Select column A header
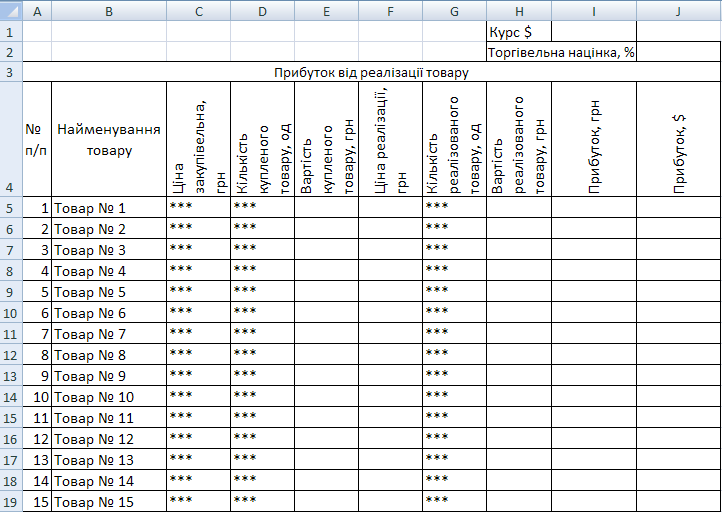This screenshot has width=722, height=512. pos(37,11)
